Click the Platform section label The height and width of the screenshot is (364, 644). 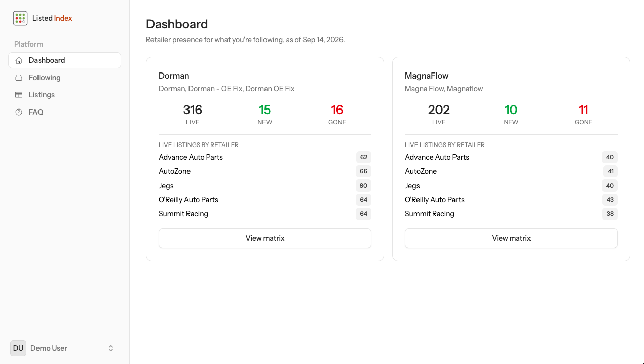(x=28, y=44)
